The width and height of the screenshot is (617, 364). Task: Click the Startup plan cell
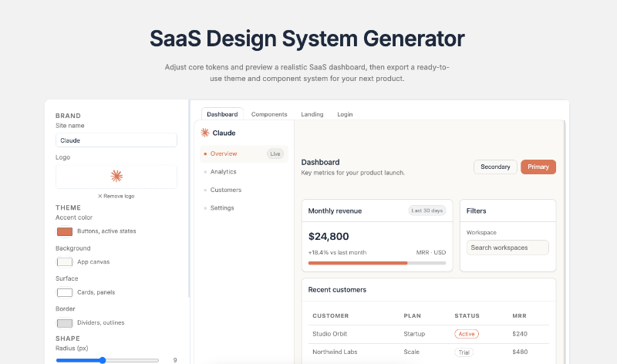click(414, 334)
